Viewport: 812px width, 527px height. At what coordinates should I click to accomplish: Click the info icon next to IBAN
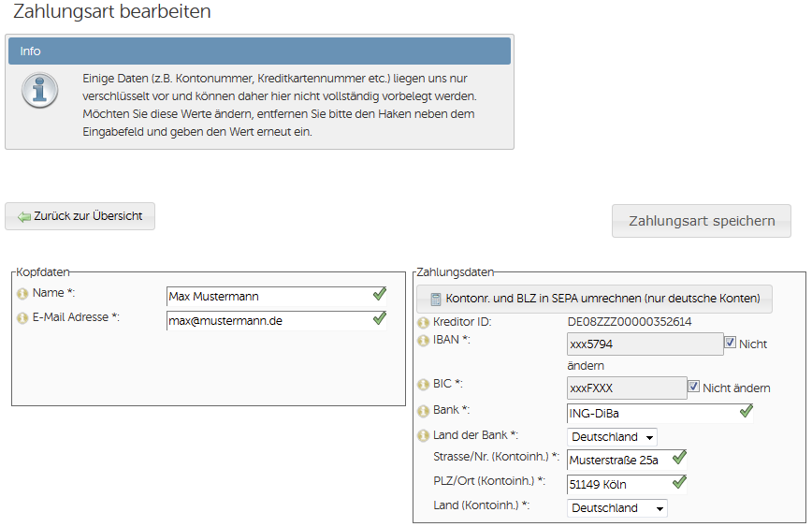pyautogui.click(x=423, y=341)
